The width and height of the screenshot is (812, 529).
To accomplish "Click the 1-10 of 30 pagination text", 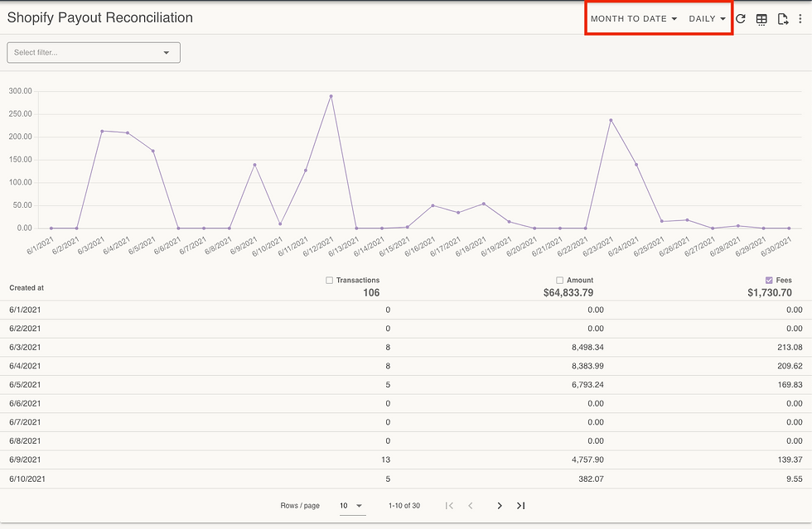I will [404, 506].
